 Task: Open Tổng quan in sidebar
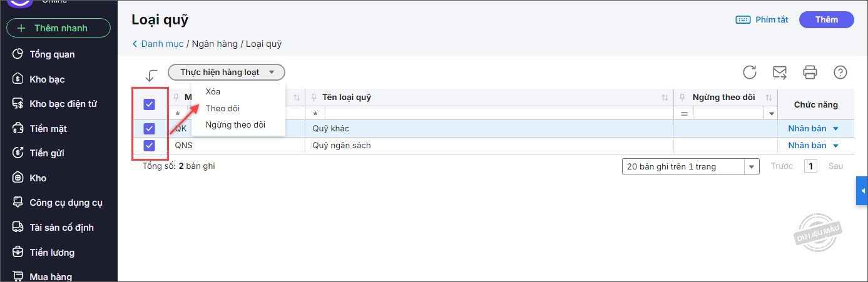pyautogui.click(x=52, y=54)
